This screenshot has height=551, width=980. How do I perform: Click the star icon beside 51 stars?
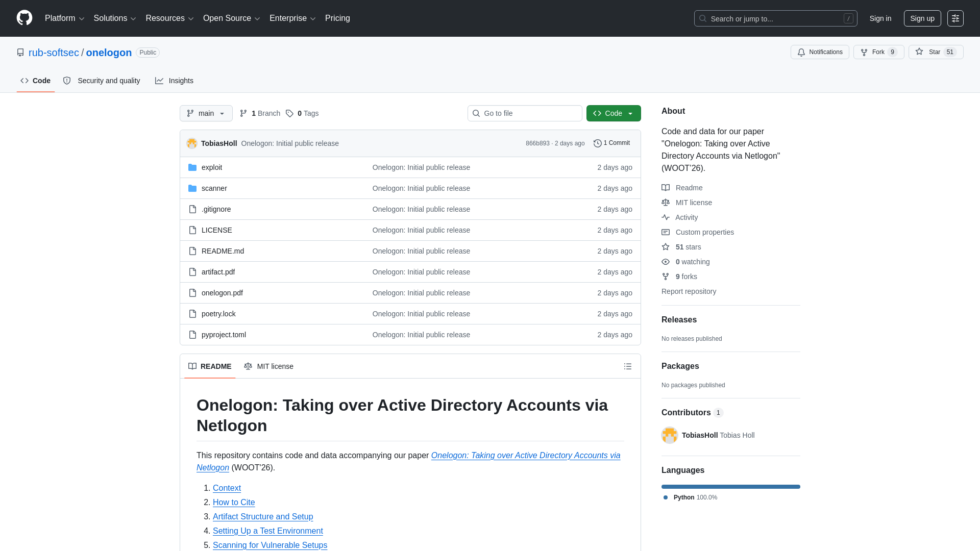pos(666,247)
